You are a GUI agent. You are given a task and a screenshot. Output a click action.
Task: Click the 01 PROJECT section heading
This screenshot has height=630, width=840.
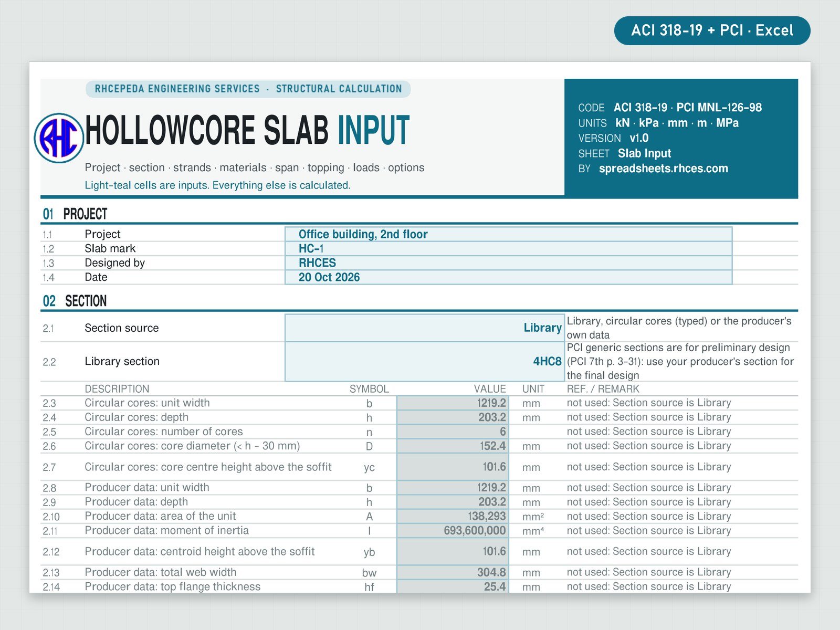point(75,214)
